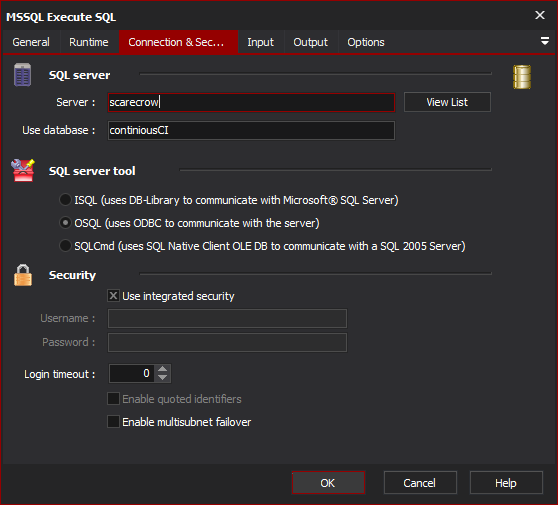Image resolution: width=558 pixels, height=505 pixels.
Task: Open Help for this action
Action: click(506, 483)
